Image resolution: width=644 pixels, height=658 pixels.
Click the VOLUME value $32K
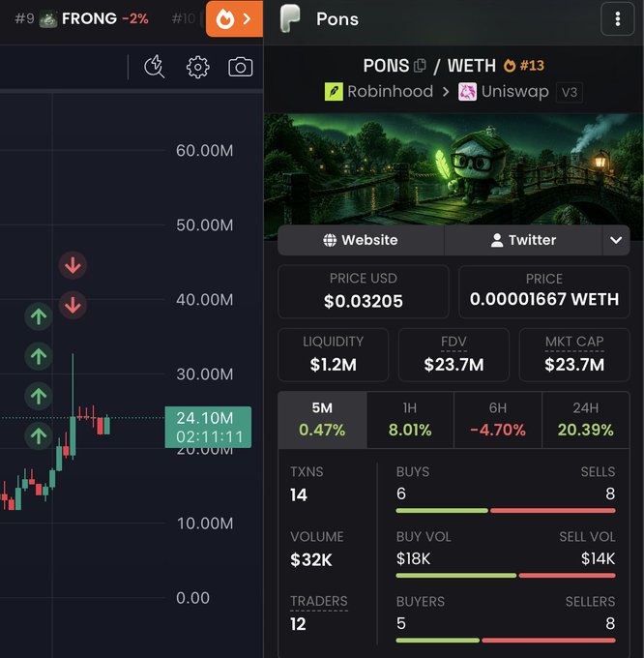[311, 560]
